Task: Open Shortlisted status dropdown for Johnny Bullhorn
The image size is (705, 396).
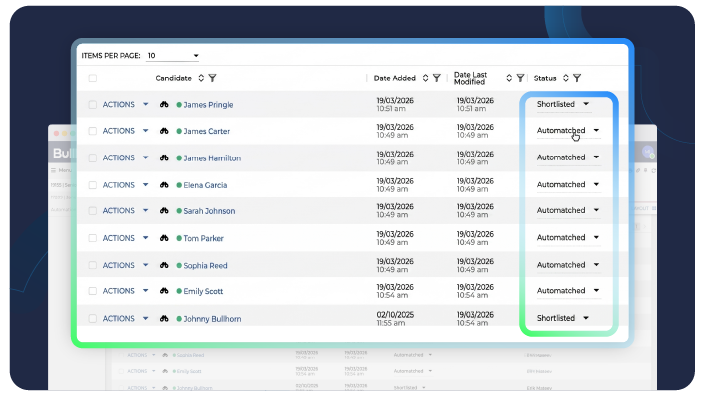Action: click(563, 318)
